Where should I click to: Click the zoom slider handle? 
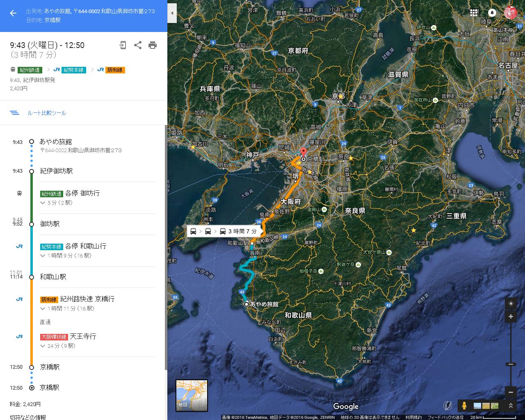pyautogui.click(x=511, y=364)
